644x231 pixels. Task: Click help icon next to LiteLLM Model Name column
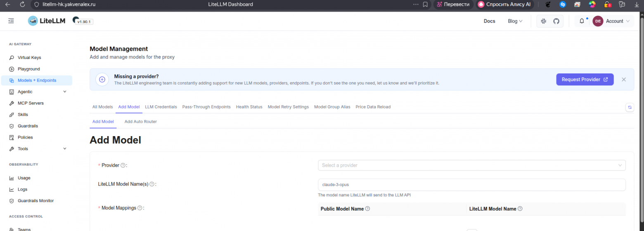520,209
